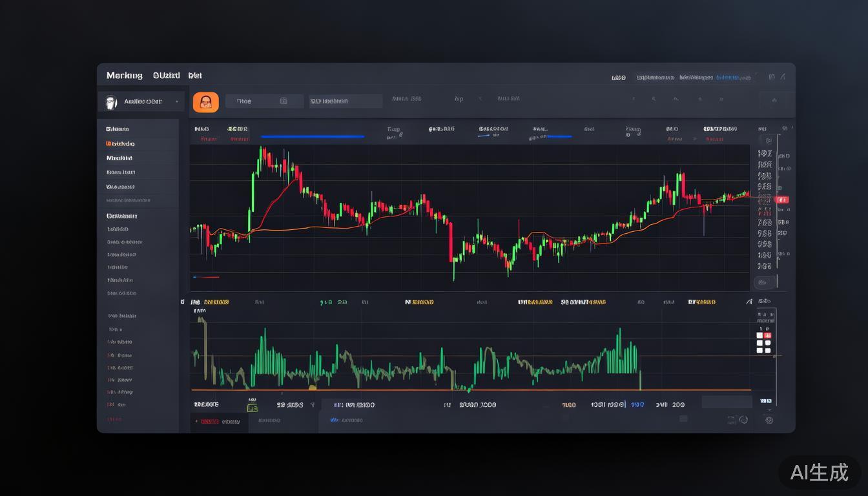Expand the account dropdown beside the sidebar avatar
This screenshot has height=496, width=868.
[178, 102]
